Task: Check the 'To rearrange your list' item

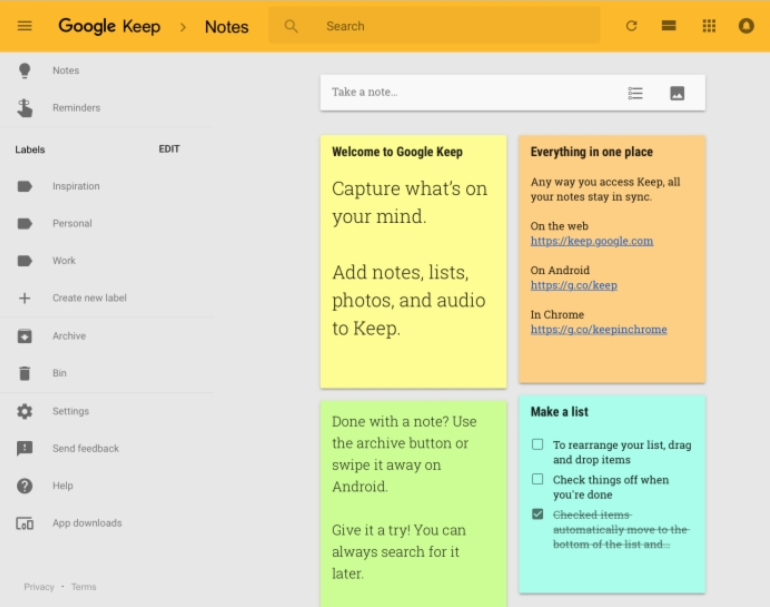Action: 538,444
